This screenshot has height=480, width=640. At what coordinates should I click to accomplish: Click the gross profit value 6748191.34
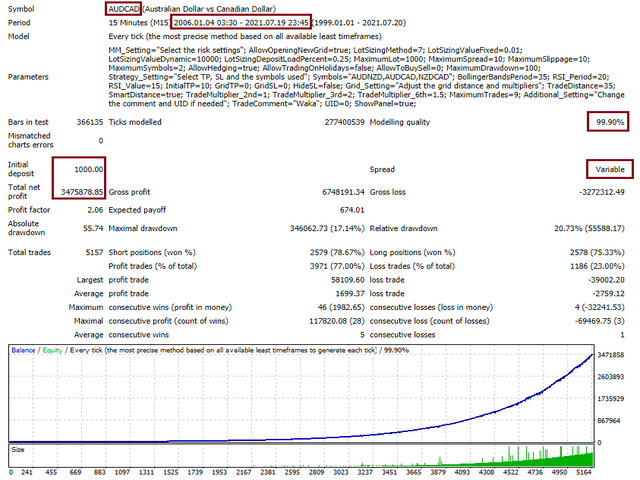[343, 192]
